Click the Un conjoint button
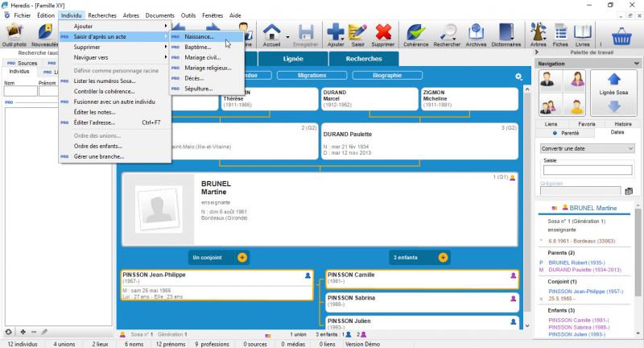This screenshot has width=644, height=348. click(211, 258)
